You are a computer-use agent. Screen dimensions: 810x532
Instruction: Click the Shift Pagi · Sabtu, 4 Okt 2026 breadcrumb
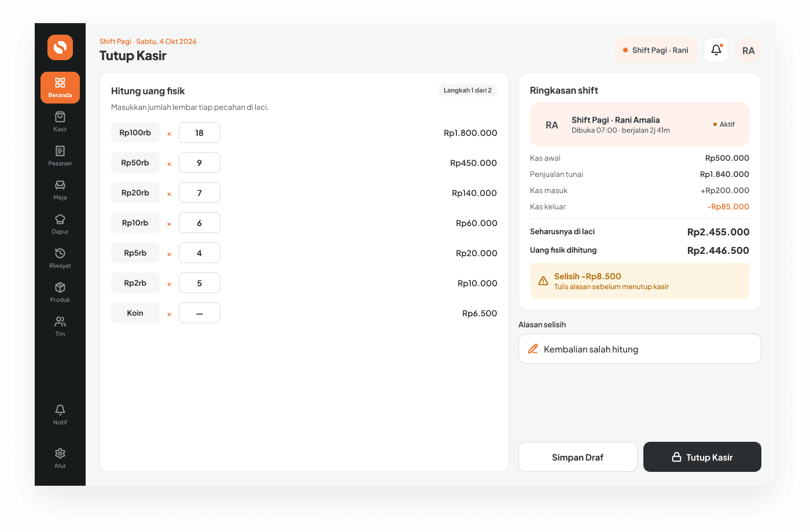tap(148, 42)
